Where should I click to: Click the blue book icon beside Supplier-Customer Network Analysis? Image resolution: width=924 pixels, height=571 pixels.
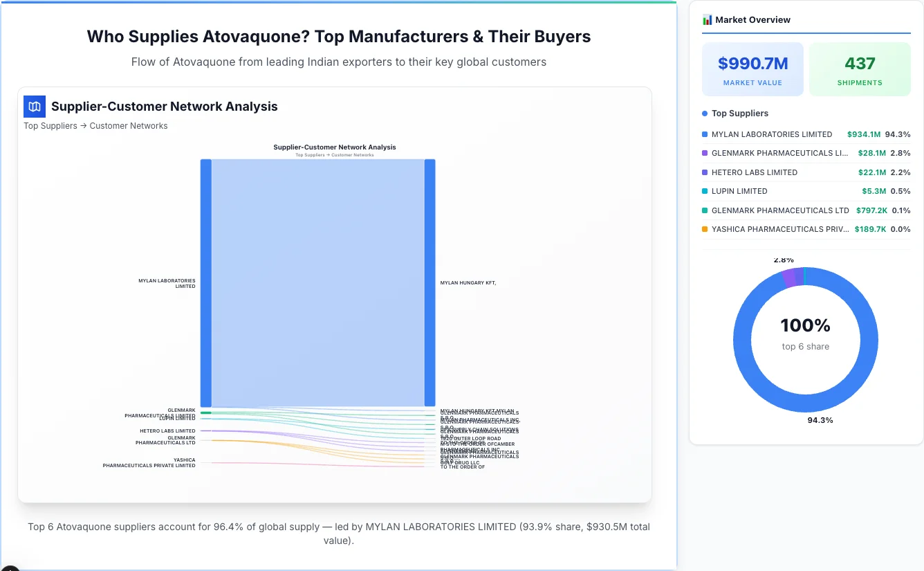pos(34,107)
